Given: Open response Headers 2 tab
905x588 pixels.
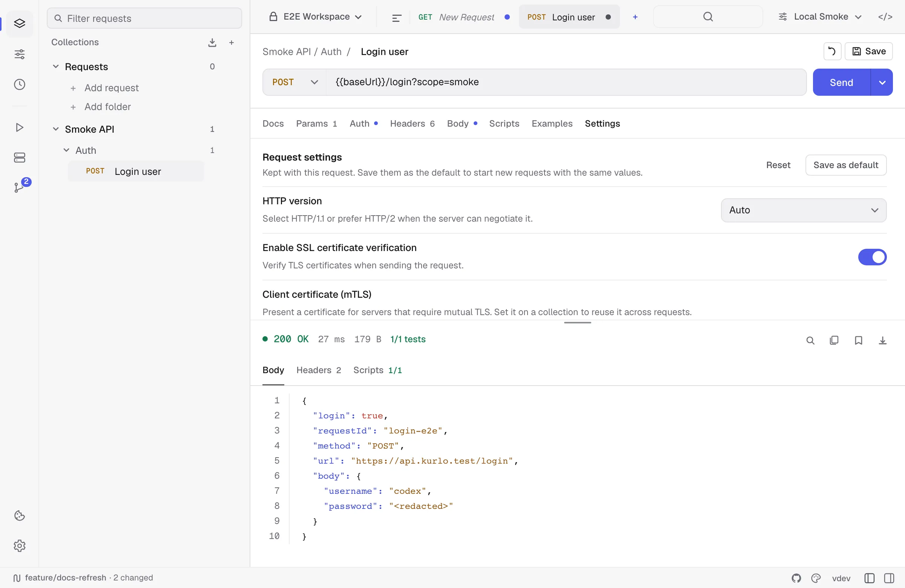Looking at the screenshot, I should click(x=319, y=370).
